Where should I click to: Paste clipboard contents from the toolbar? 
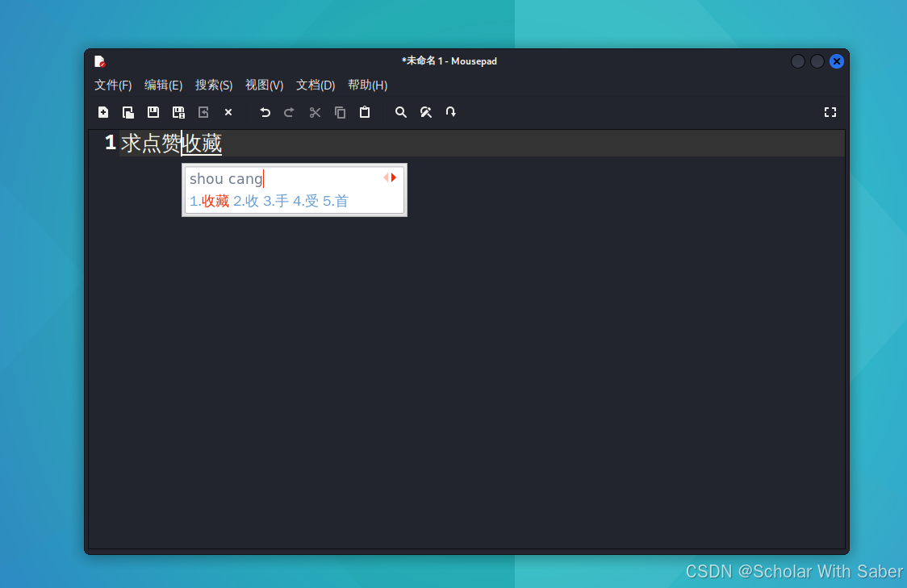(x=365, y=112)
